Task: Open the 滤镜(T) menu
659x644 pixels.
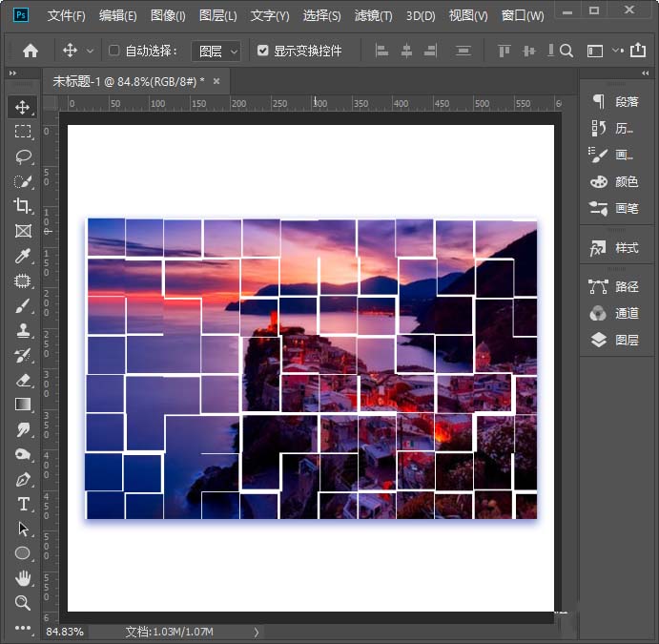Action: 374,15
